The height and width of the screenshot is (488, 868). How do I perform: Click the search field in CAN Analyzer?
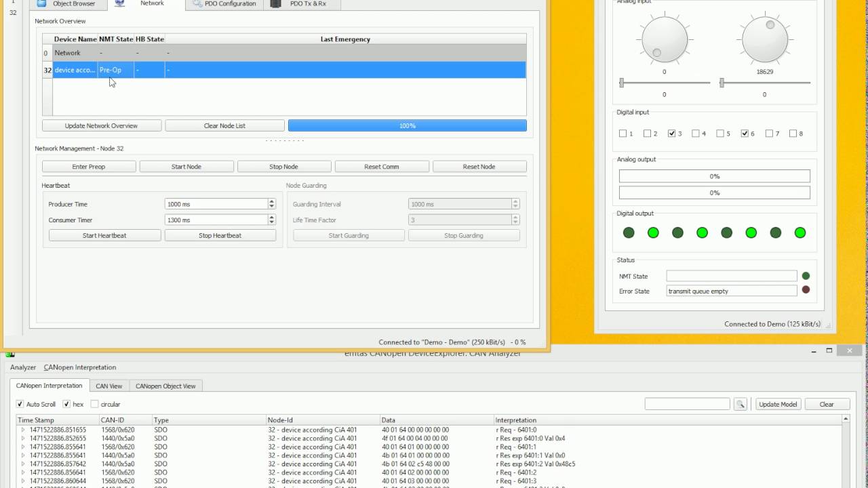(x=687, y=404)
